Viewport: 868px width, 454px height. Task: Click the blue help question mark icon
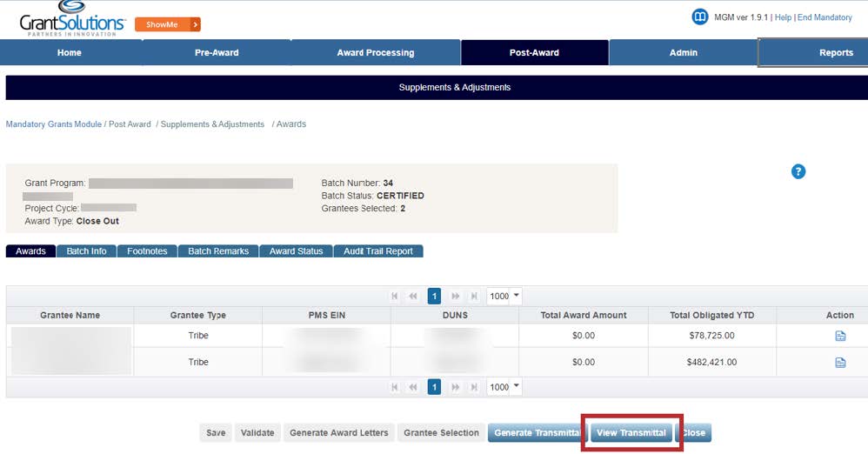coord(798,171)
